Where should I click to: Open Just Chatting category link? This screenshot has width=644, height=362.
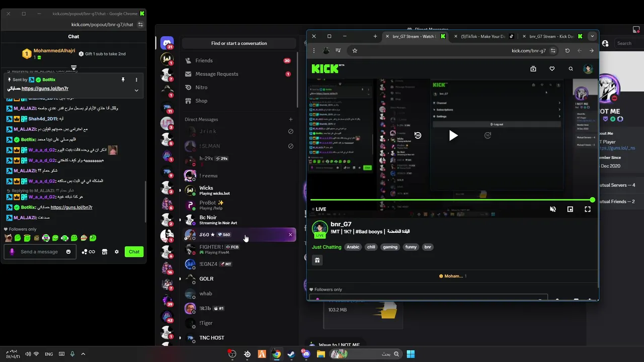[327, 247]
